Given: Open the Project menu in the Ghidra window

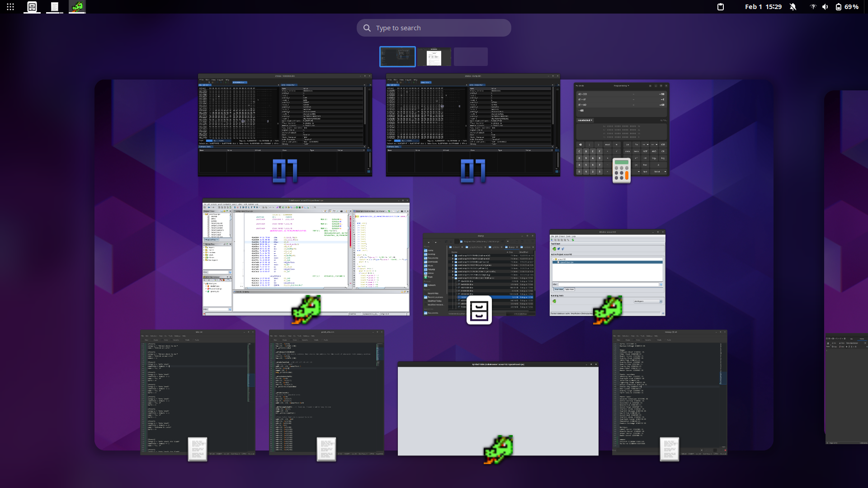Looking at the screenshot, I should [x=562, y=236].
